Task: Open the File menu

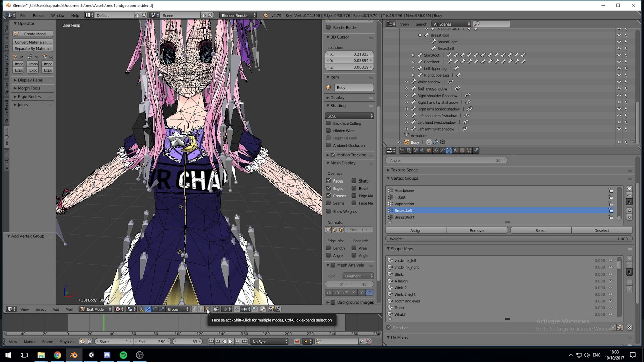Action: [x=23, y=15]
